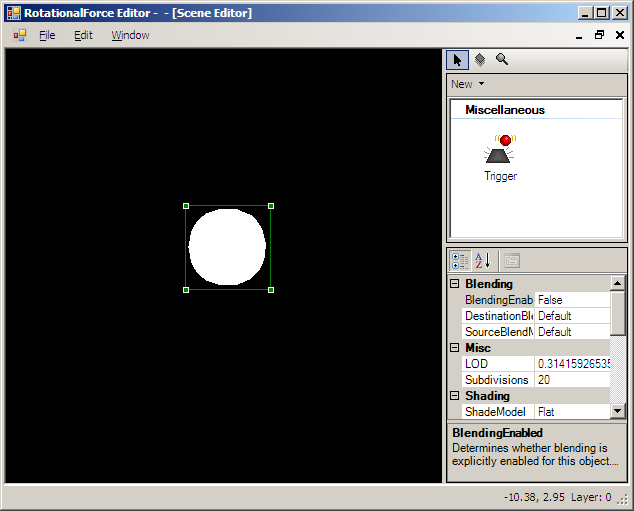Open the New dropdown menu
This screenshot has height=511, width=634.
467,84
